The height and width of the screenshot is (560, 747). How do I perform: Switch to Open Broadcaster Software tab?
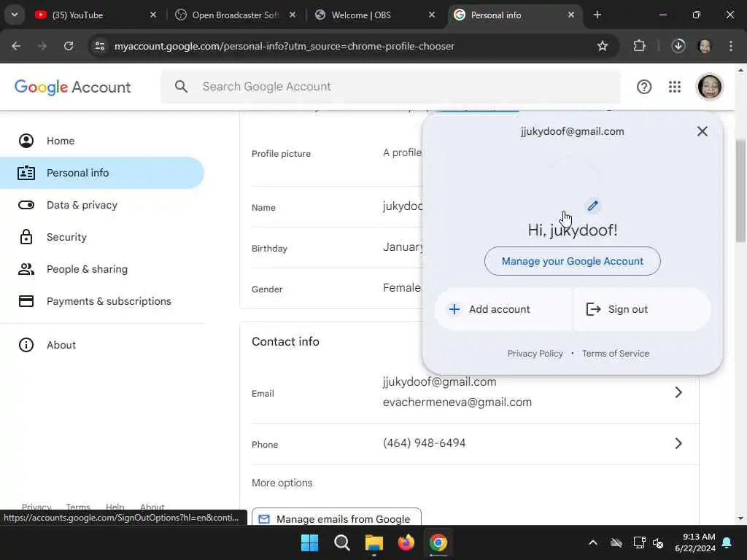[235, 15]
